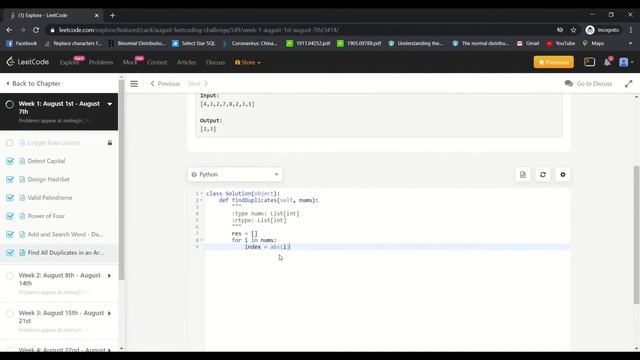Select the Week 2 progress circle
The image size is (640, 360).
point(9,276)
